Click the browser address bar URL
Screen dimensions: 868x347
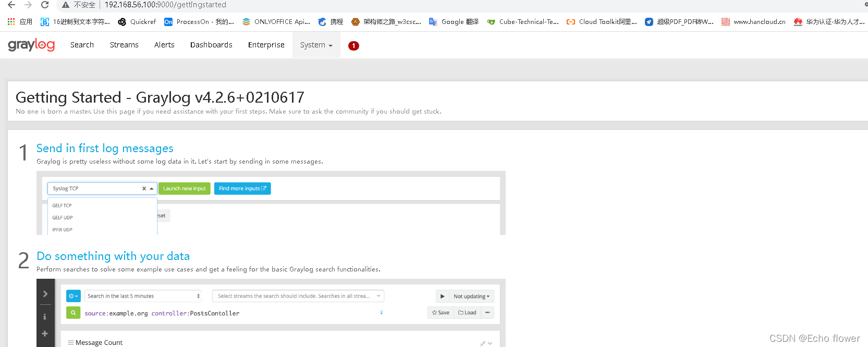tap(165, 5)
